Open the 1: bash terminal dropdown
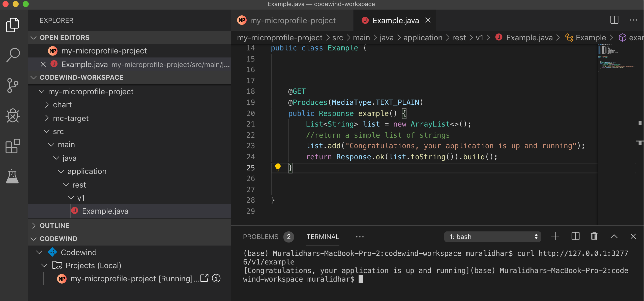The width and height of the screenshot is (644, 301). click(x=492, y=237)
